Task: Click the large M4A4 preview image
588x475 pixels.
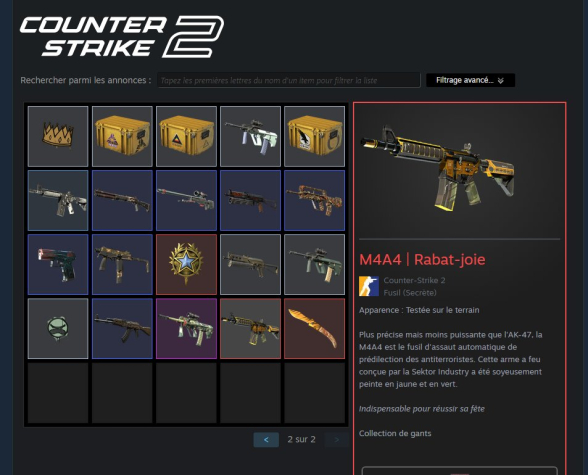Action: coord(438,169)
